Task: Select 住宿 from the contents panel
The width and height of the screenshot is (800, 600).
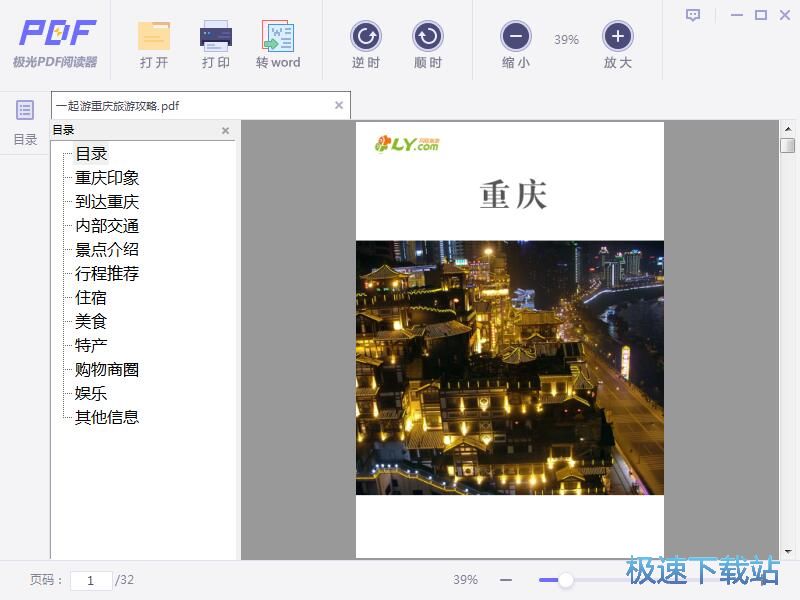Action: [90, 297]
